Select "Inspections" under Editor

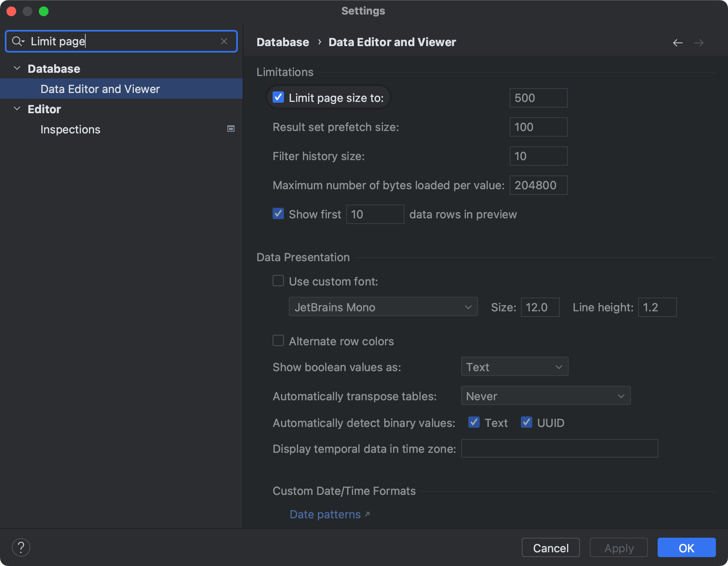[x=70, y=129]
